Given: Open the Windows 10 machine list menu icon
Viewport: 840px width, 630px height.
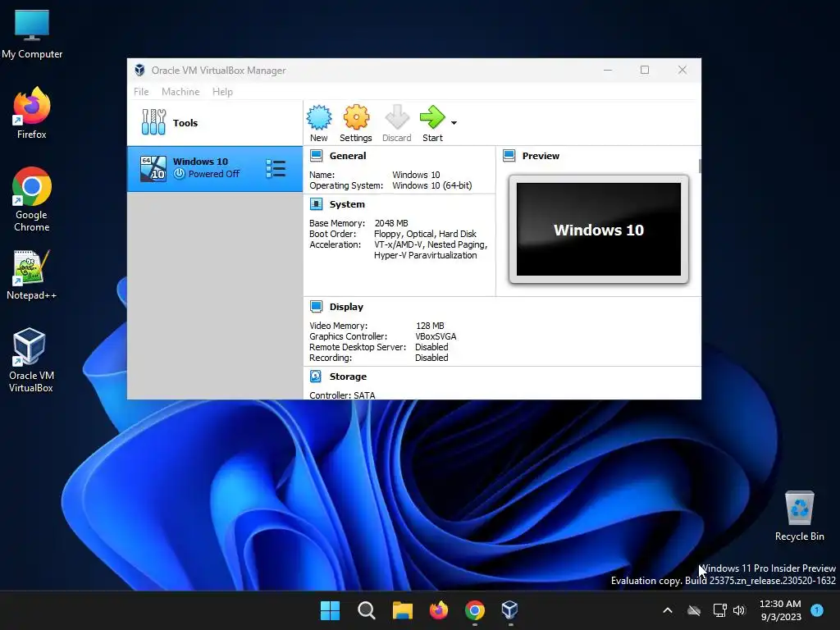Looking at the screenshot, I should click(276, 169).
